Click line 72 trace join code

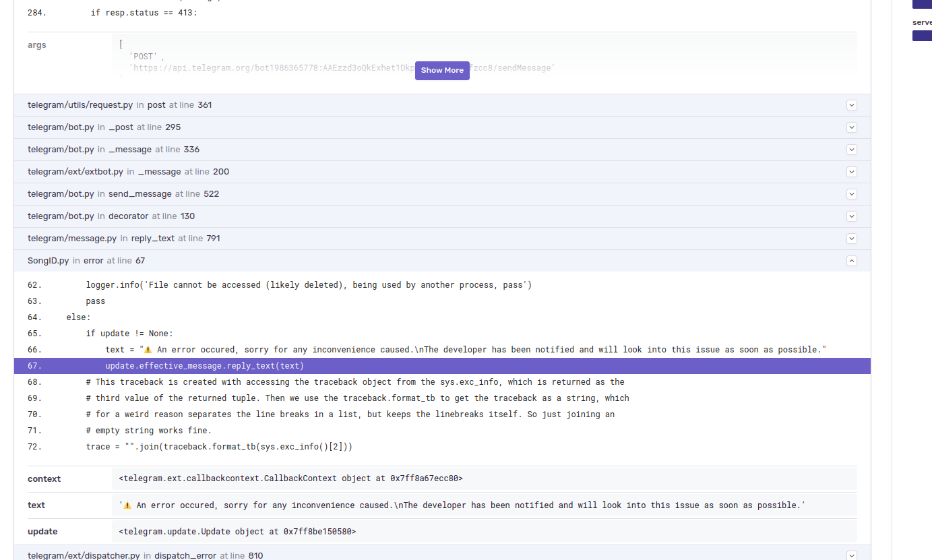[x=219, y=447]
